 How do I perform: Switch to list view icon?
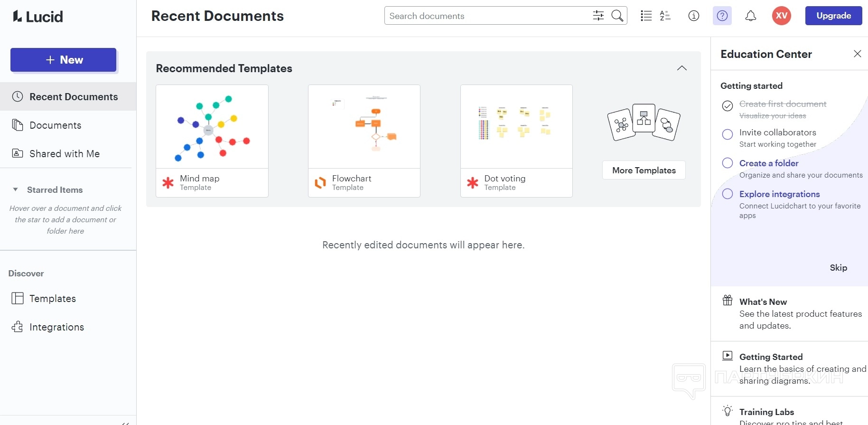point(646,16)
